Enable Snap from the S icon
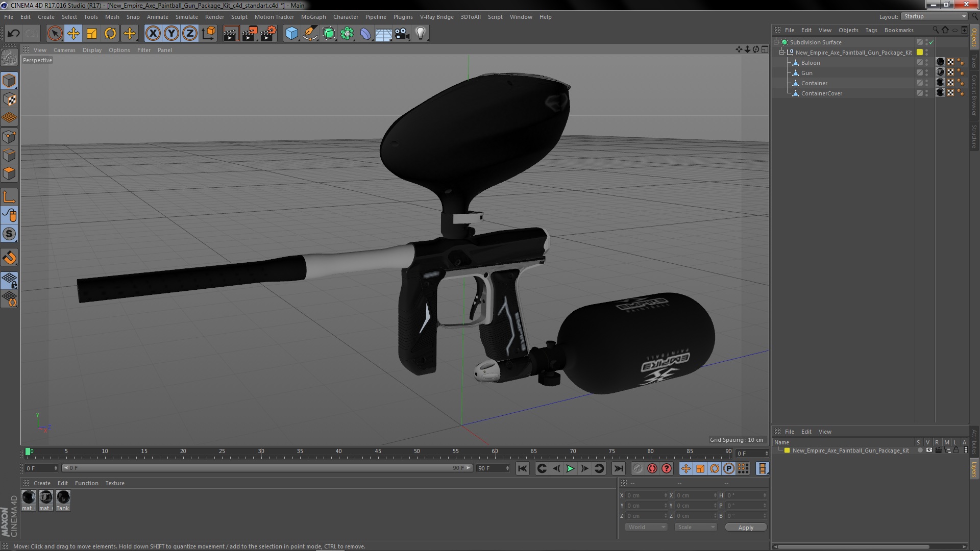The width and height of the screenshot is (980, 551). point(9,234)
